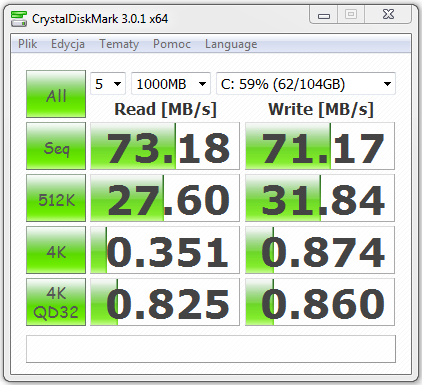
Task: Start the 4K QD32 test
Action: pyautogui.click(x=56, y=302)
